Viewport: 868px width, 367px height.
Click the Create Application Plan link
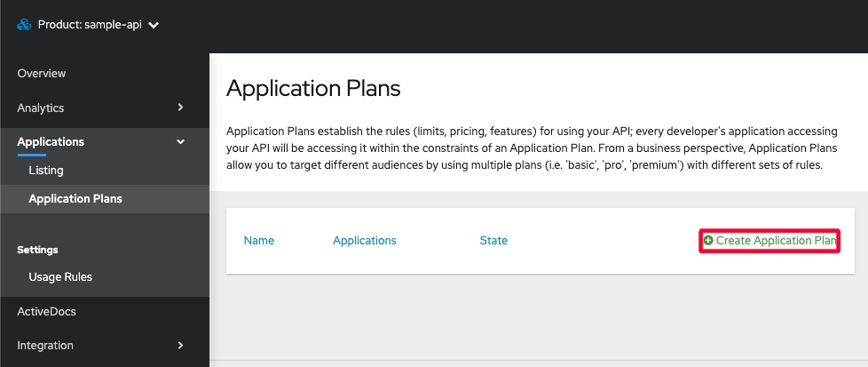(776, 241)
